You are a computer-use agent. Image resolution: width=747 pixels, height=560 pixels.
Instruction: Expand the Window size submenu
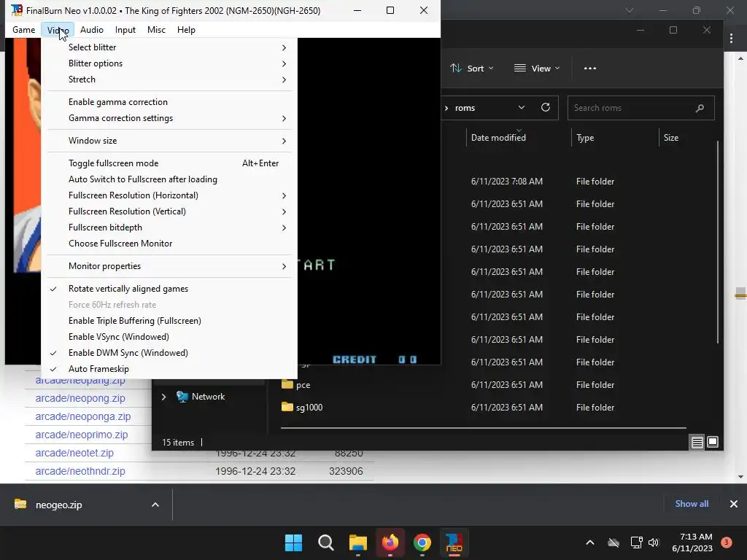(169, 141)
